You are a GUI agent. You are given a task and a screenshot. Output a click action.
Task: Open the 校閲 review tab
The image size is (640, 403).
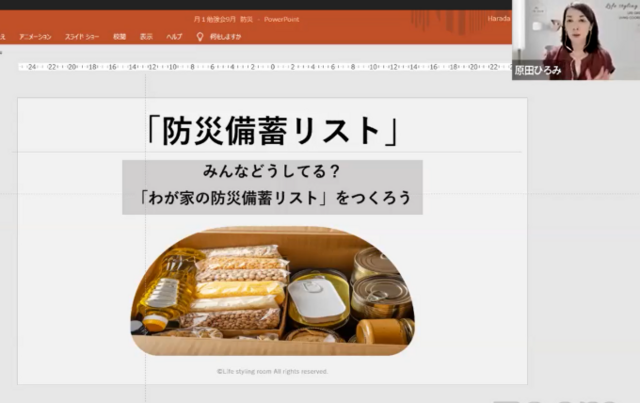[119, 37]
